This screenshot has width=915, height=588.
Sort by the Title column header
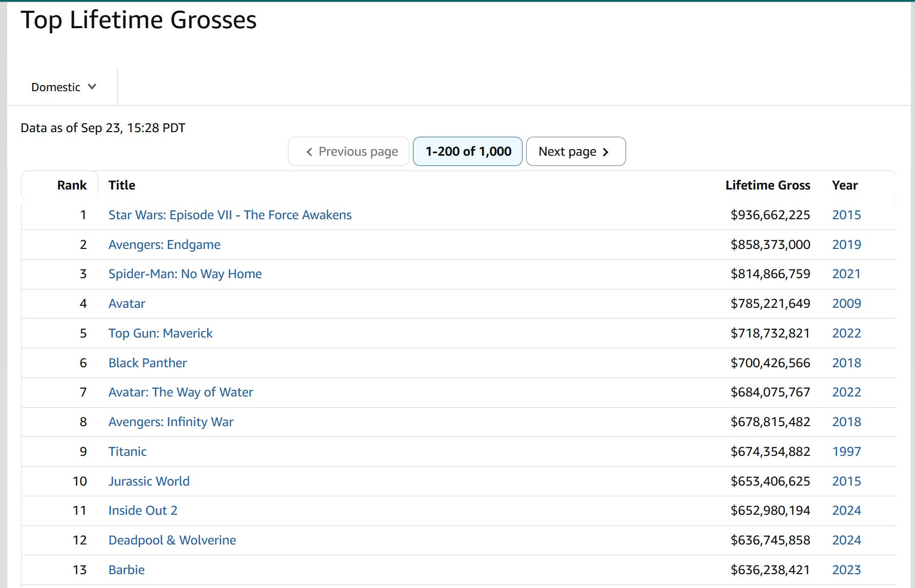click(122, 185)
